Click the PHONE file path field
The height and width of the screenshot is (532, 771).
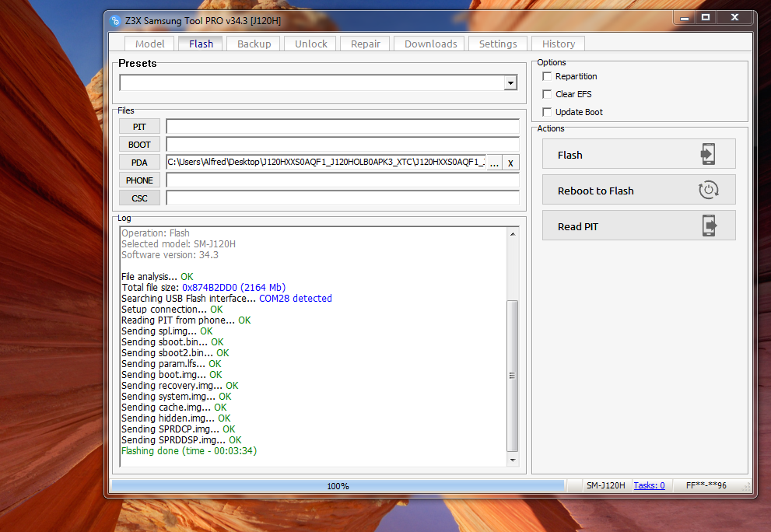(x=342, y=180)
